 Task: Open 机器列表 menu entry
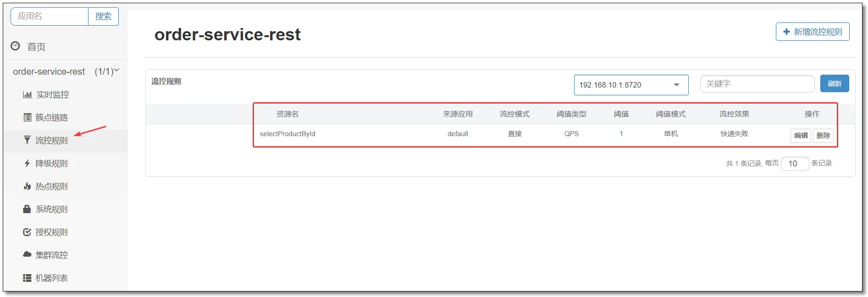click(x=51, y=278)
